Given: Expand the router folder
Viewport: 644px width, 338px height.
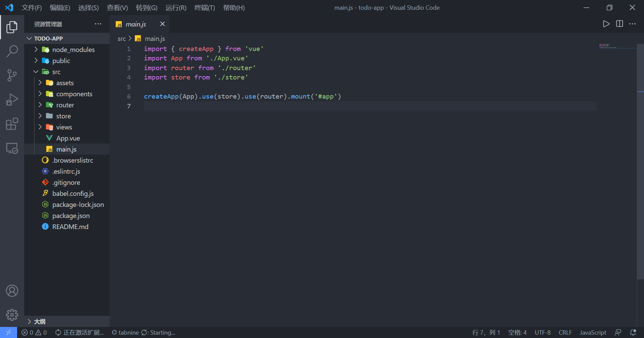Looking at the screenshot, I should coord(67,105).
